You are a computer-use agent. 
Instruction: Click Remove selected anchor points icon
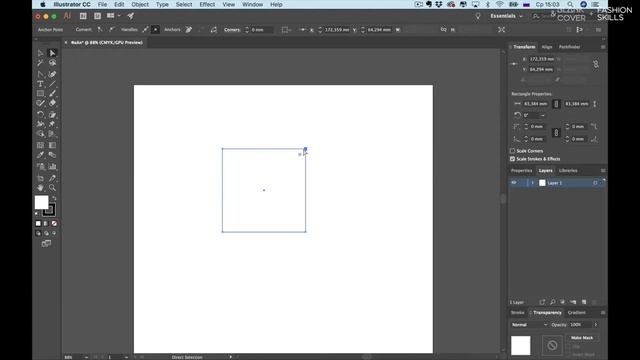(188, 29)
